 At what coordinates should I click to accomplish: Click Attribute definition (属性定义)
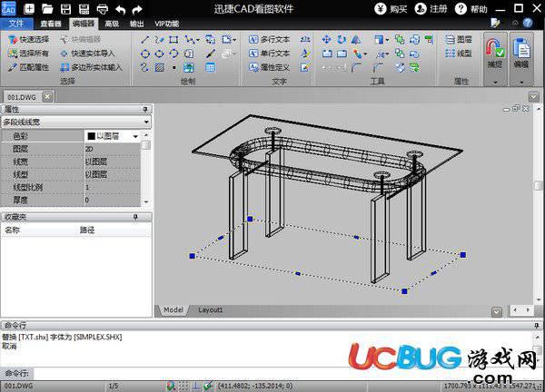tap(270, 67)
